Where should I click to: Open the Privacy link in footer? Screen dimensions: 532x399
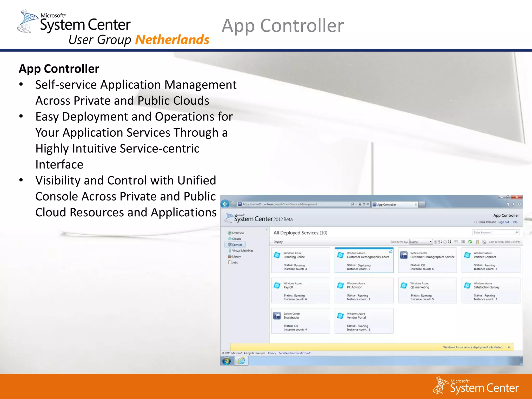(272, 353)
